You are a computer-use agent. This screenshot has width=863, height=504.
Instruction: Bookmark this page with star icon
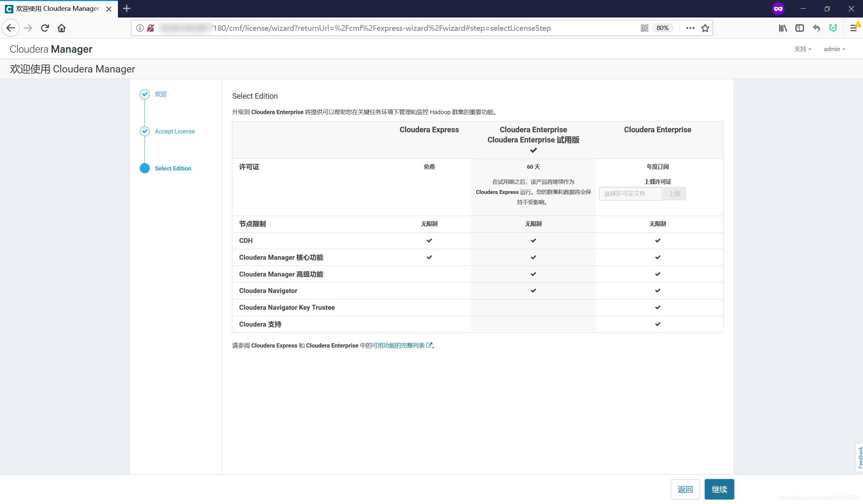(705, 28)
